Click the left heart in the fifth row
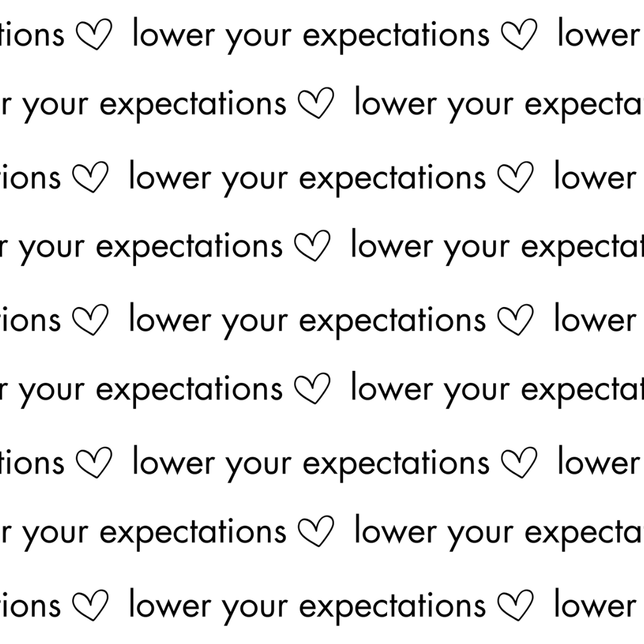Screen dimensions: 644x644 pyautogui.click(x=91, y=320)
